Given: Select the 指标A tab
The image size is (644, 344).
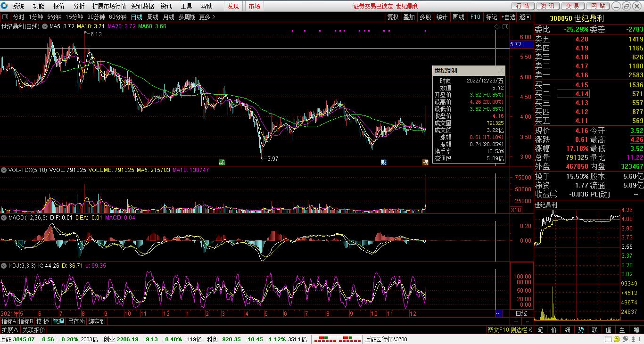Looking at the screenshot, I should (8, 321).
